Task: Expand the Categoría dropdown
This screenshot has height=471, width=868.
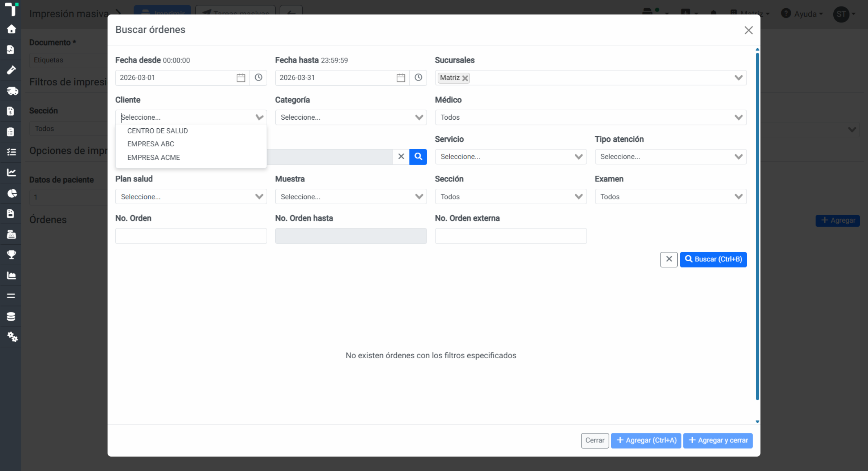Action: [351, 117]
